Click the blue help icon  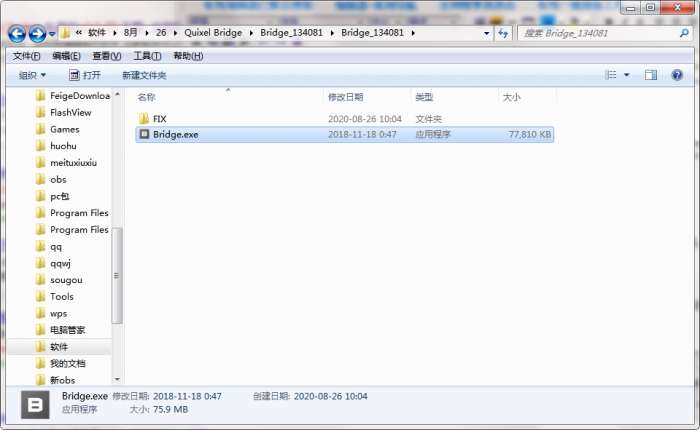pos(677,75)
